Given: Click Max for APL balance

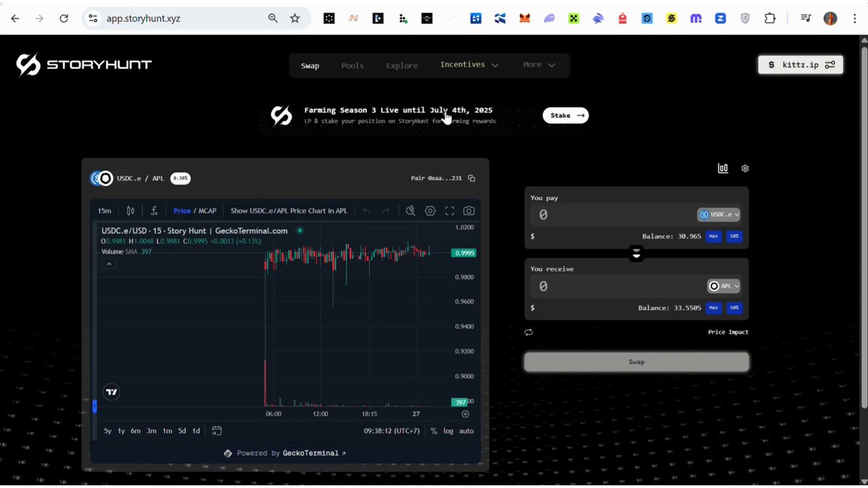Looking at the screenshot, I should (714, 307).
